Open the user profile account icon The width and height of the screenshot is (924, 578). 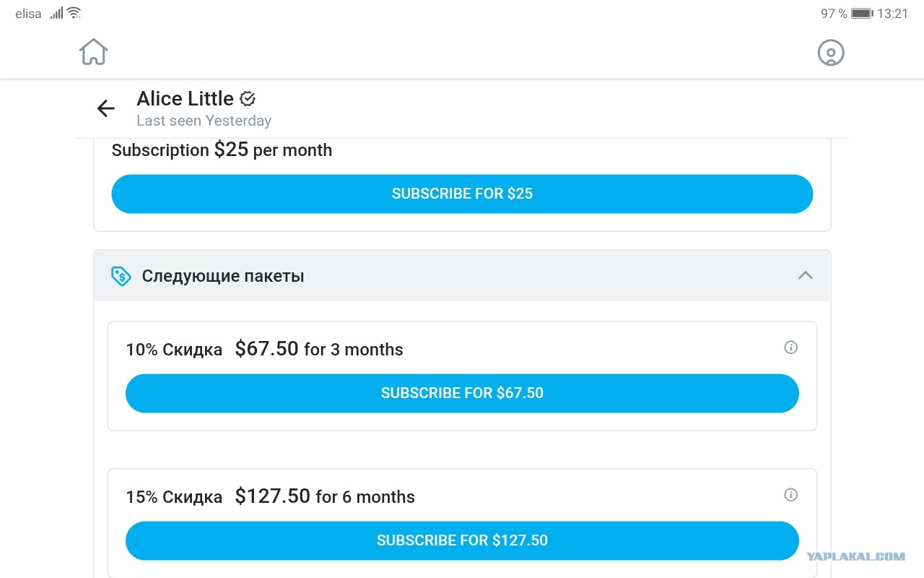pos(831,53)
